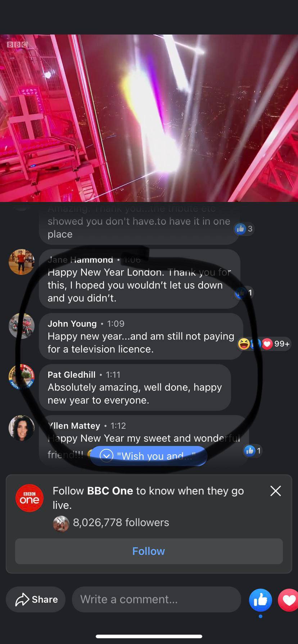
Task: Tap the BBC live video player
Action: click(x=149, y=118)
